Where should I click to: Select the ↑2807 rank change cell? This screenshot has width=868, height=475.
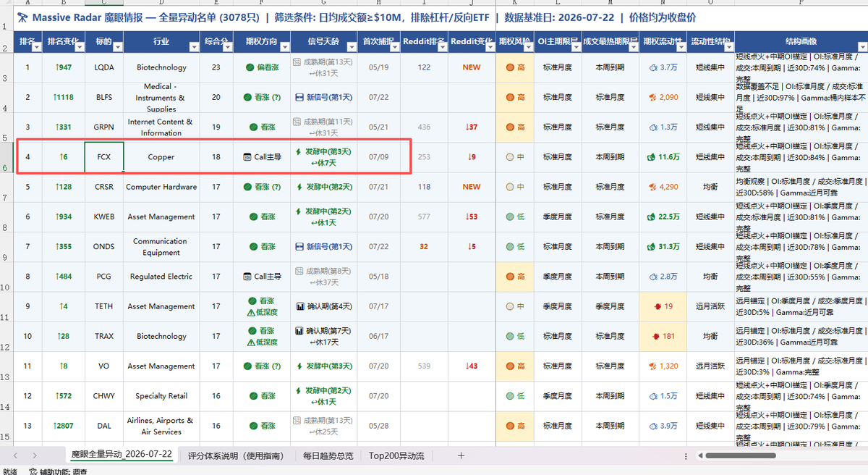[x=64, y=426]
